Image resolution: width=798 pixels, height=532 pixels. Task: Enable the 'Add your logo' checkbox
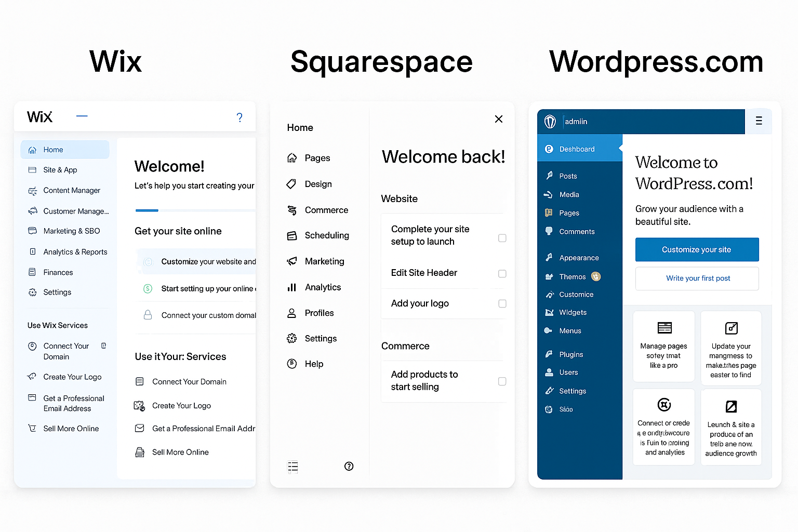(x=502, y=303)
